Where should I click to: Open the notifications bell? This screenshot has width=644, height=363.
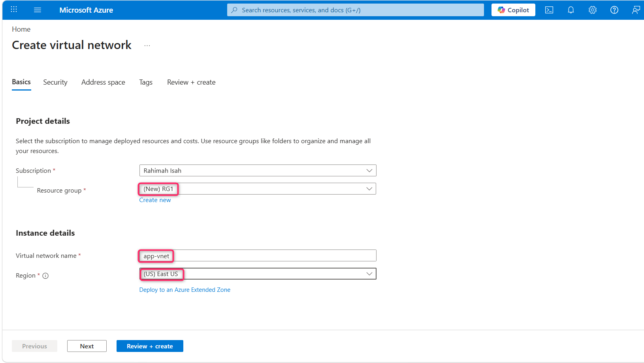(x=571, y=10)
